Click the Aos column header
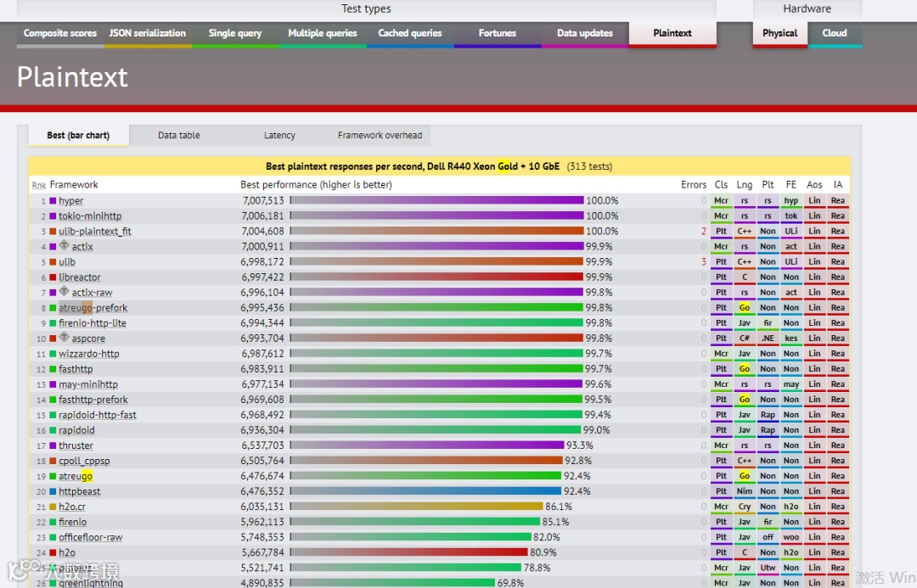Image resolution: width=917 pixels, height=588 pixels. (x=814, y=185)
